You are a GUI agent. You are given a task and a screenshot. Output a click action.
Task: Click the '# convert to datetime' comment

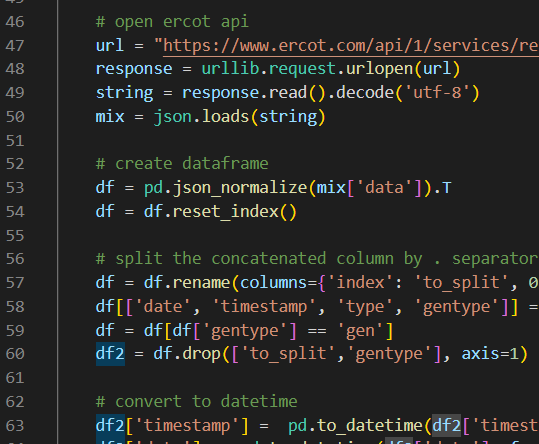click(x=196, y=402)
